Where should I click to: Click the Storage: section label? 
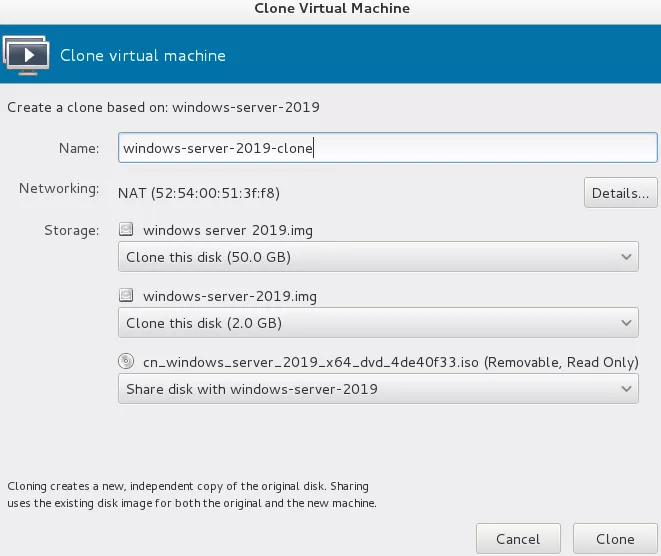point(71,231)
